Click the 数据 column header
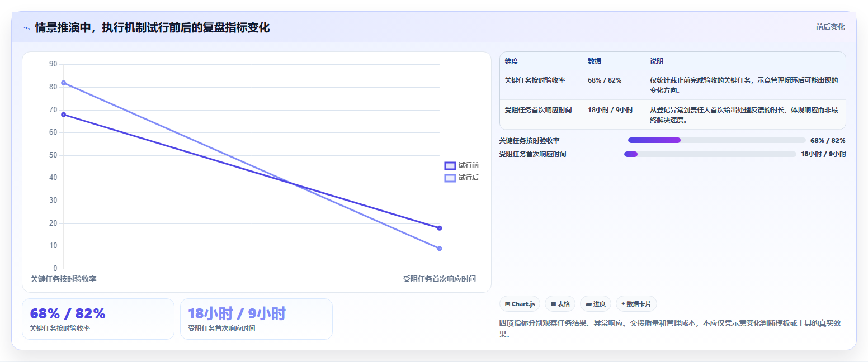This screenshot has width=868, height=362. click(x=595, y=61)
